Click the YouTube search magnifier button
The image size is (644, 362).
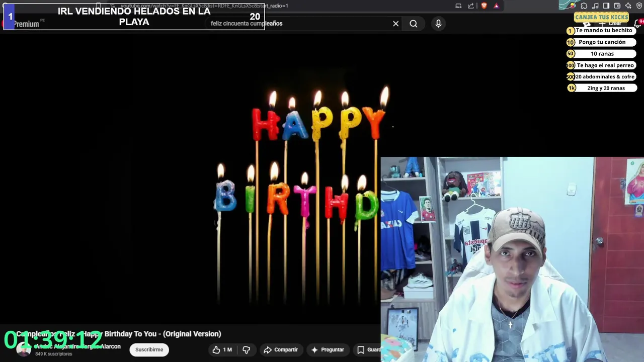click(x=414, y=24)
